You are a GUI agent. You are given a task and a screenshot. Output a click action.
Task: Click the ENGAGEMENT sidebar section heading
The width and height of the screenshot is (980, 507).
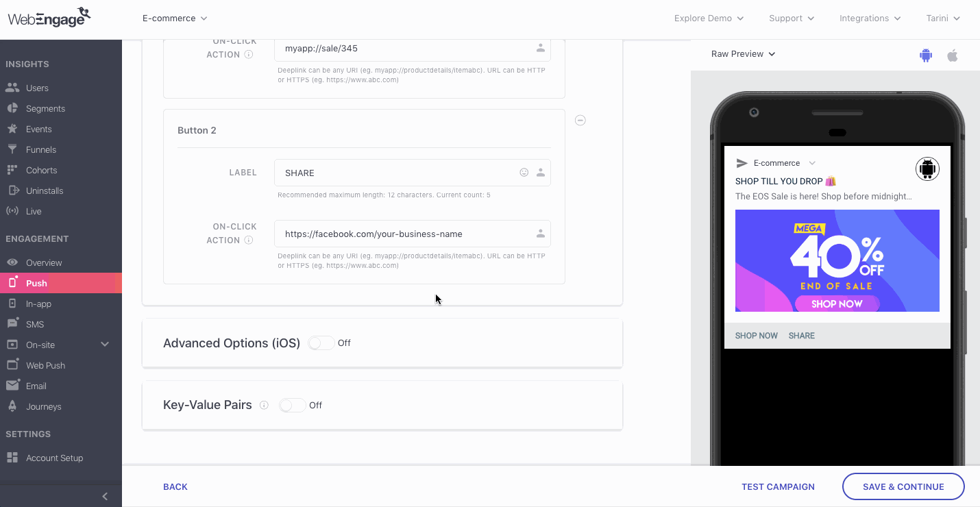click(37, 239)
